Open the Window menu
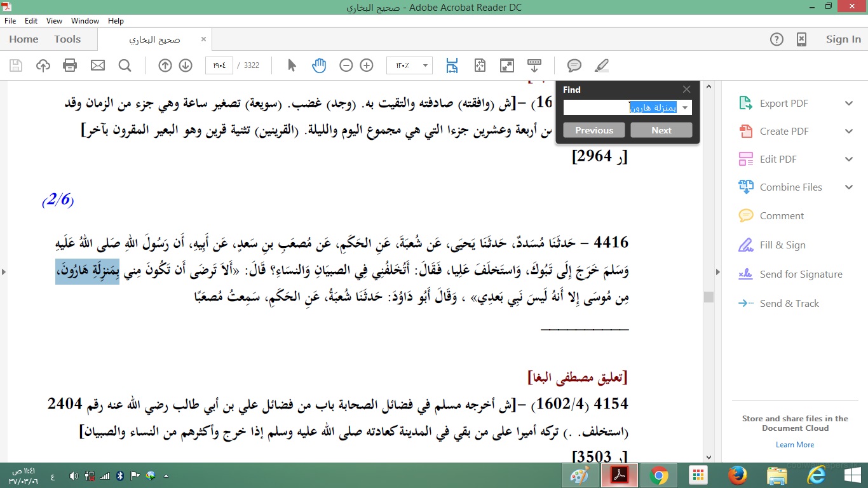This screenshot has height=488, width=868. pos(85,21)
